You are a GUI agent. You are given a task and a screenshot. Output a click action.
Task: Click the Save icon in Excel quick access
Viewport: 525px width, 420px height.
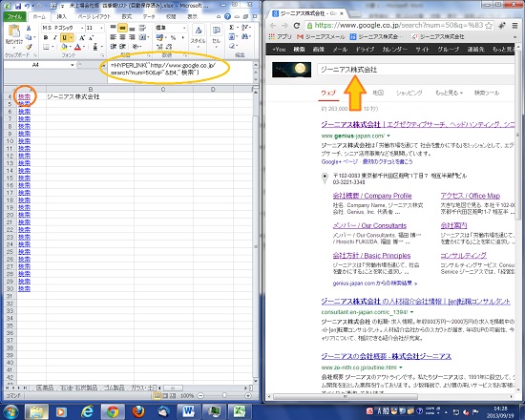18,6
